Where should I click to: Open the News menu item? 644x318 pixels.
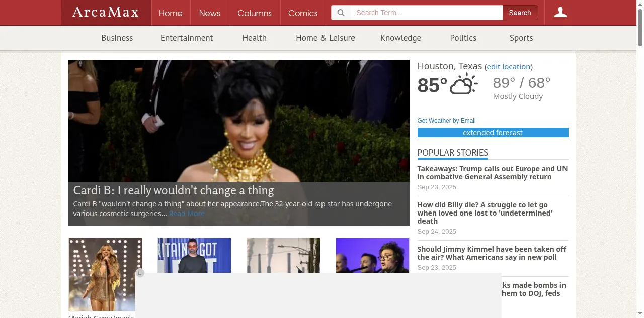(x=209, y=13)
